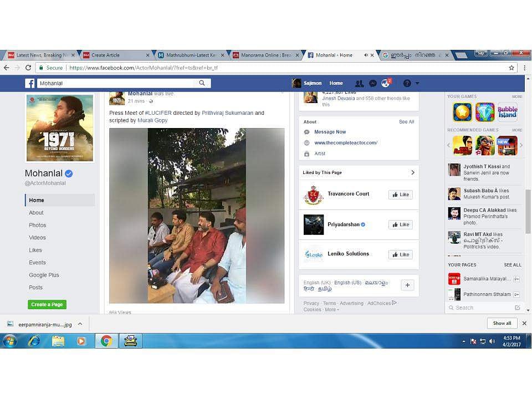Screen dimensions: 532x399
Task: Bookmark this page with the star icon
Action: tap(511, 68)
